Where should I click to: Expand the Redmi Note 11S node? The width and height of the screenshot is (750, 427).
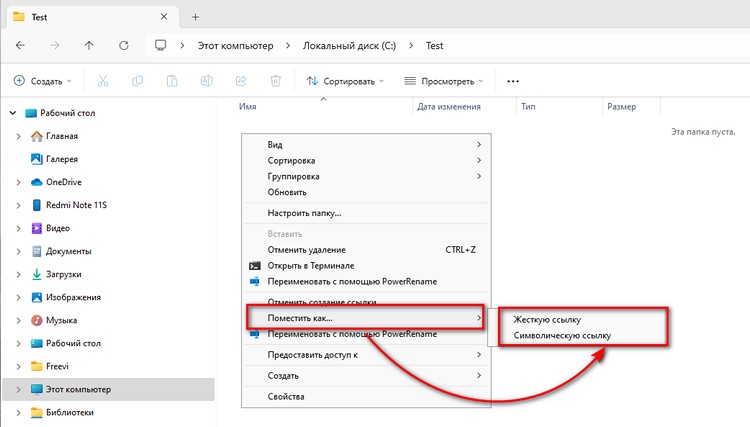18,205
